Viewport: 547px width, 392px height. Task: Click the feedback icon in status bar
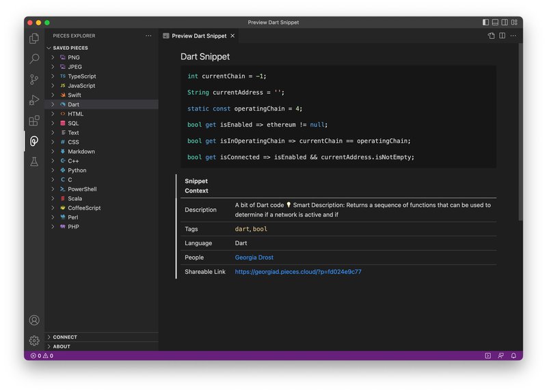[501, 356]
